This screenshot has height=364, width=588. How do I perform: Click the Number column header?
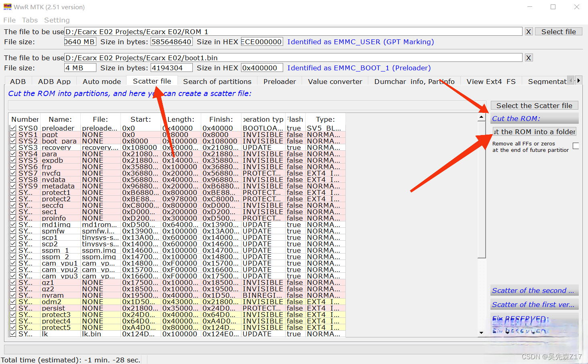[x=24, y=119]
